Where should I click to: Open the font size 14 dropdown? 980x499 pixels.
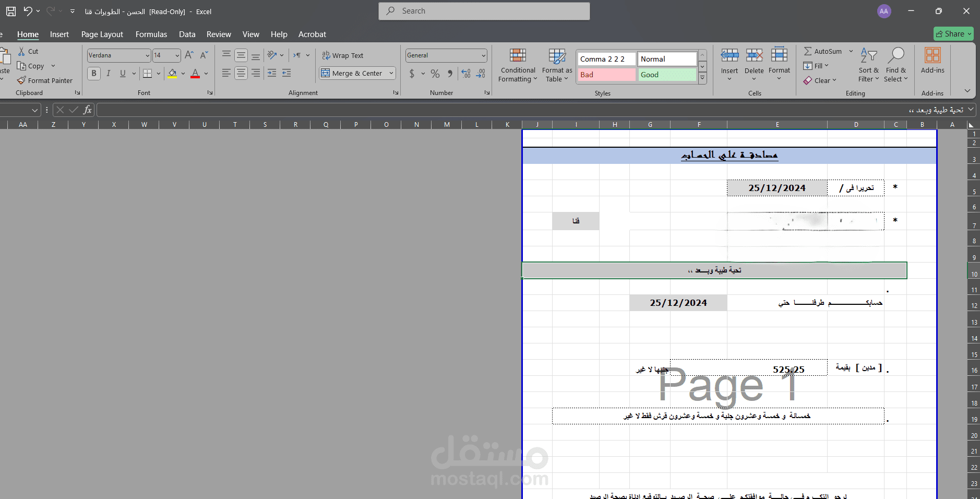click(177, 55)
